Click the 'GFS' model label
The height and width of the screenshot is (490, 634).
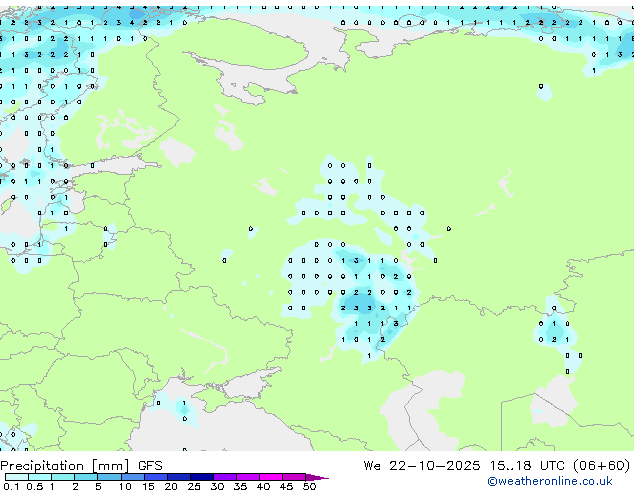150,466
